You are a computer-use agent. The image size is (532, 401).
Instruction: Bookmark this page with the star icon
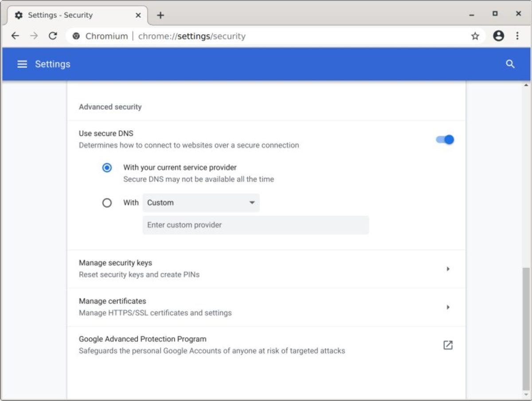(475, 36)
